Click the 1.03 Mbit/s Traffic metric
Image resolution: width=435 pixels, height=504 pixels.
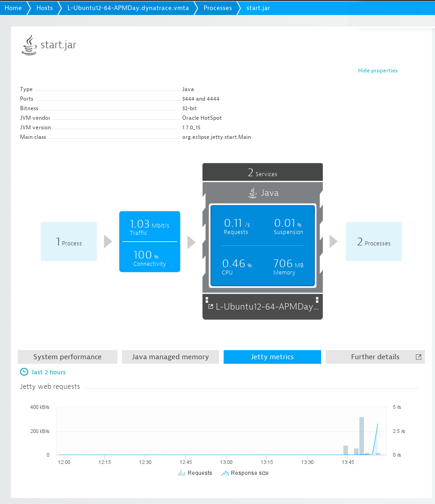(x=149, y=227)
